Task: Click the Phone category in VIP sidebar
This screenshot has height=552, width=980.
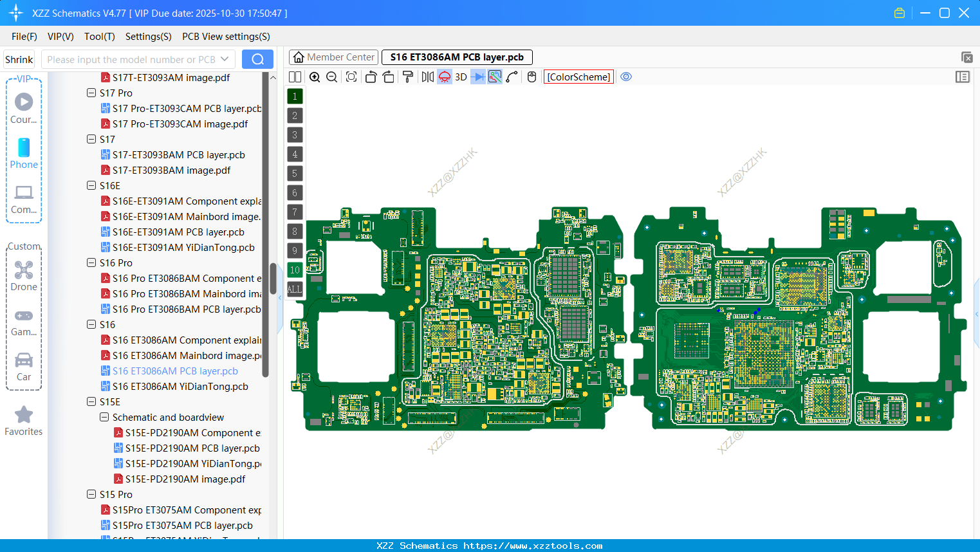Action: pyautogui.click(x=24, y=154)
